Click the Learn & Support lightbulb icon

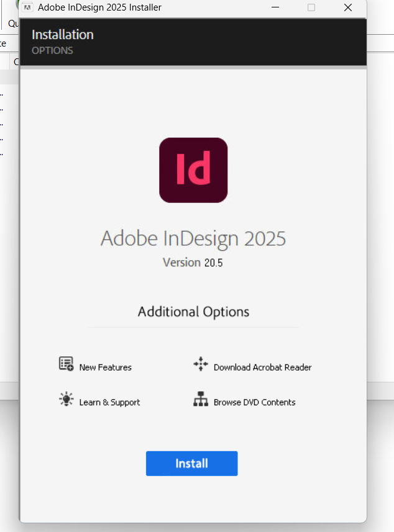(x=66, y=399)
